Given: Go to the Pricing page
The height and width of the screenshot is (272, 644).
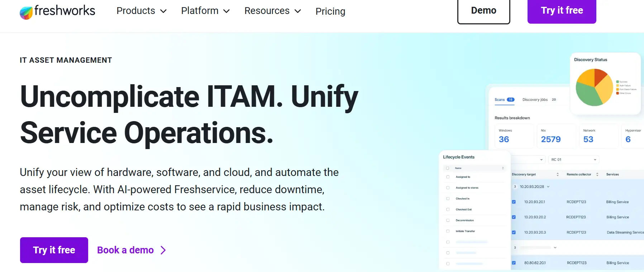Looking at the screenshot, I should [x=330, y=11].
